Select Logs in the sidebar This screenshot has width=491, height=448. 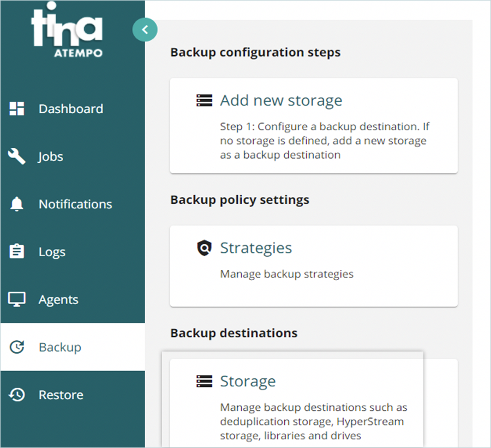click(x=52, y=252)
